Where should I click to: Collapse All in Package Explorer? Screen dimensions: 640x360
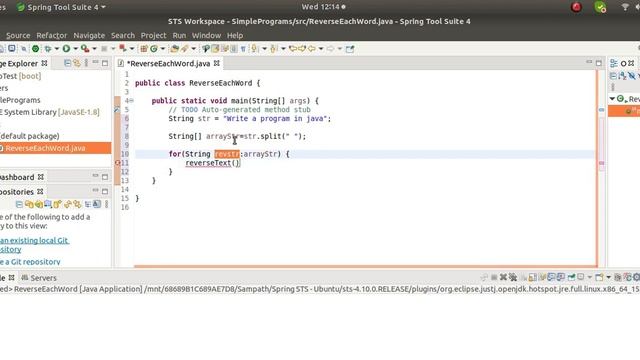pyautogui.click(x=67, y=63)
